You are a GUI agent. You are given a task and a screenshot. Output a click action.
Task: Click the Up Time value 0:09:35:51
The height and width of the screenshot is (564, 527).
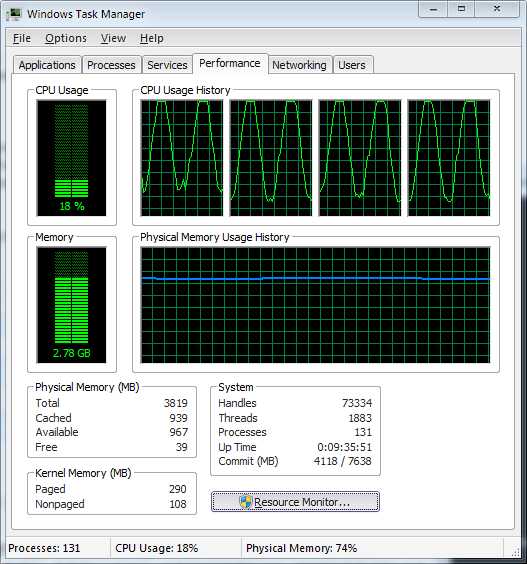345,447
